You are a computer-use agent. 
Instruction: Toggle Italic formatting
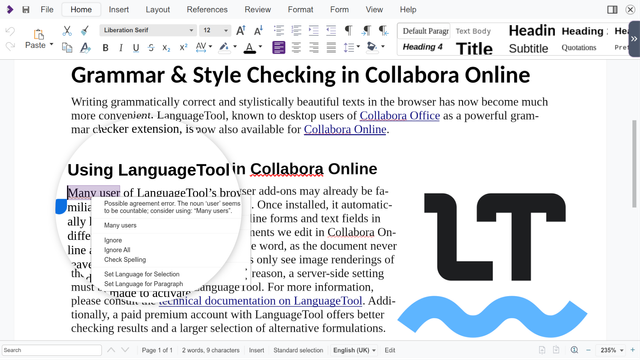(121, 48)
